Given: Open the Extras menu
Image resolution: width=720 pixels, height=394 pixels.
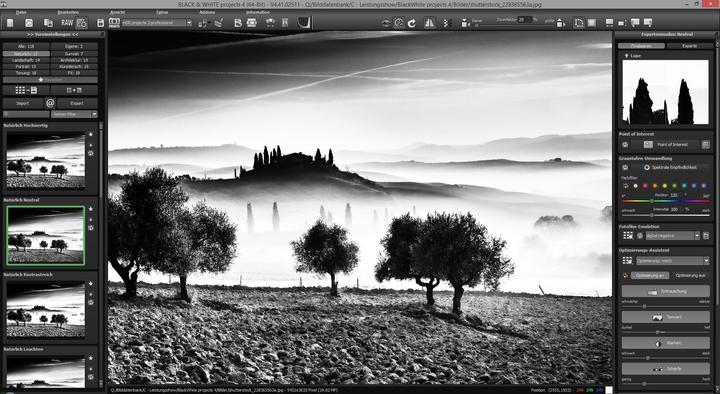Looking at the screenshot, I should coord(162,12).
